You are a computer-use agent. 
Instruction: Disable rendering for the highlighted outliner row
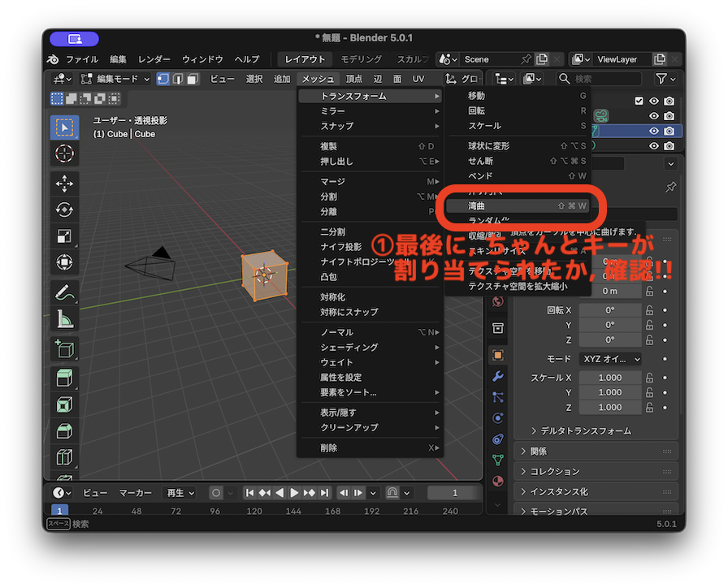point(669,131)
